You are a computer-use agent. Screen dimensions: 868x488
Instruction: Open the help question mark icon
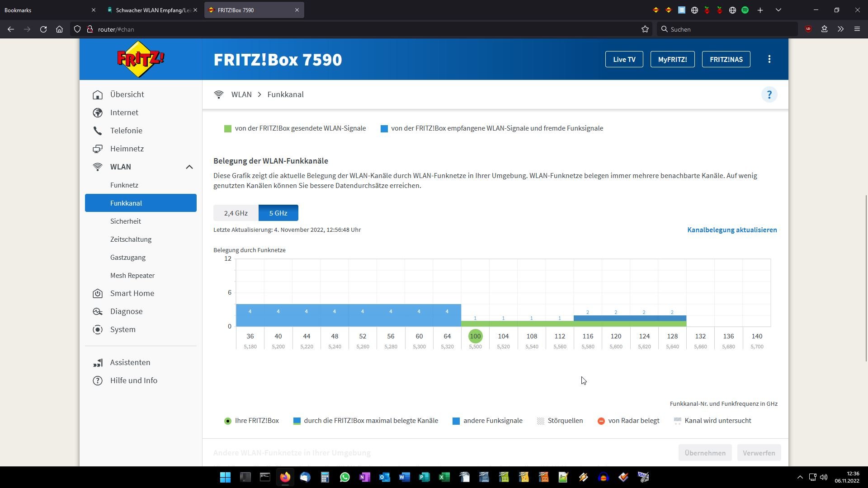(769, 94)
